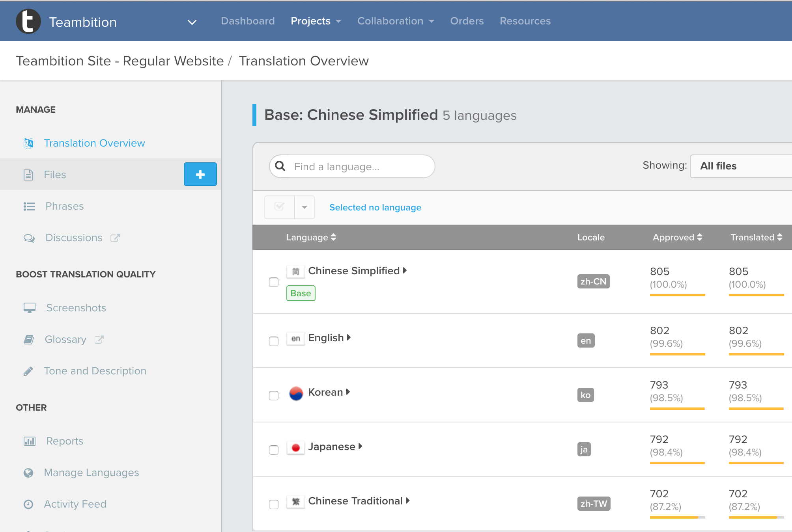792x532 pixels.
Task: Toggle the Chinese Simplified language checkbox
Action: coord(273,282)
